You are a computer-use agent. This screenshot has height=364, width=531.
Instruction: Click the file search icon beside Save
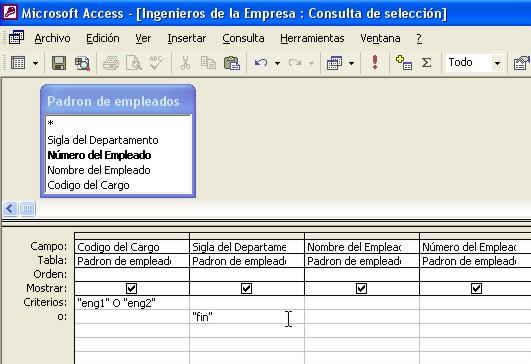coord(82,63)
